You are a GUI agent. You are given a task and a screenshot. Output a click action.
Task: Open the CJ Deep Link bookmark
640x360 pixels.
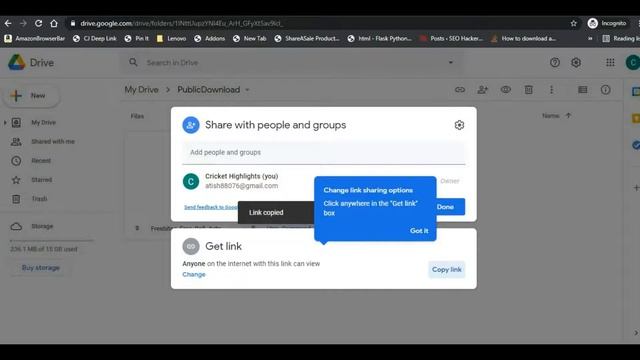pyautogui.click(x=95, y=38)
